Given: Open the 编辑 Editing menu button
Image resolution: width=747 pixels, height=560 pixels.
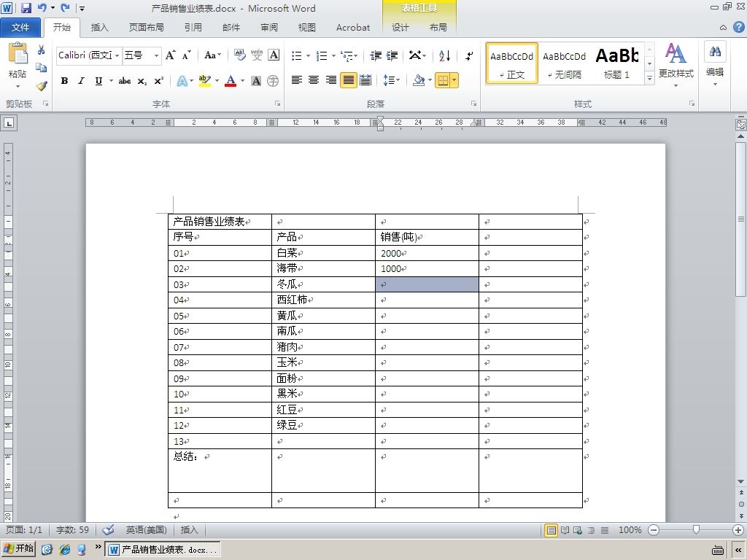Looking at the screenshot, I should coord(715,65).
